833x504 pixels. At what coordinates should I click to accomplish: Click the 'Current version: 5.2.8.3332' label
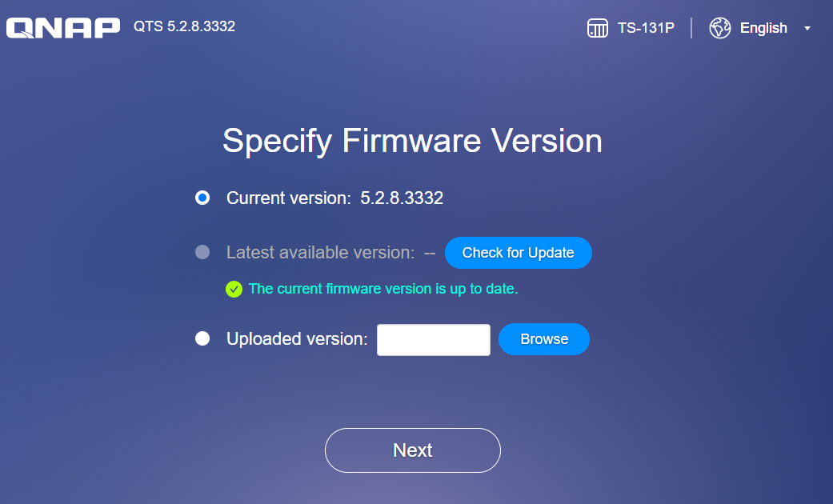click(x=334, y=198)
